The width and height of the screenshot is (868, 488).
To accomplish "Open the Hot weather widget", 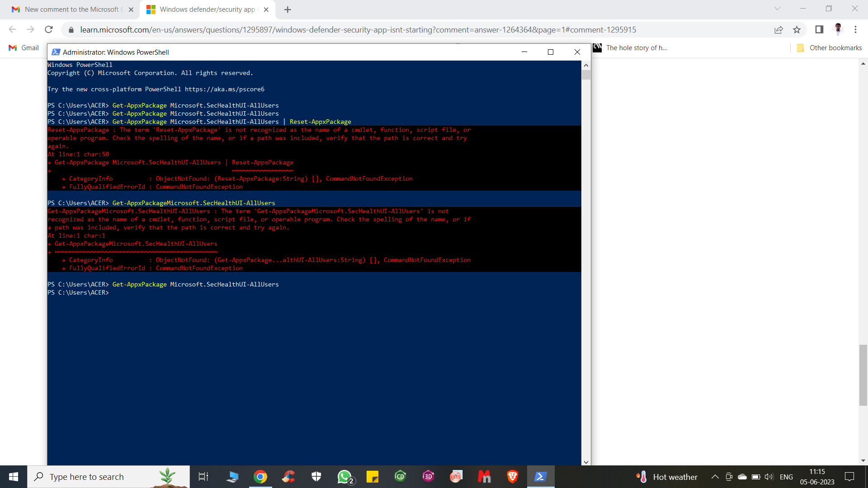I will click(666, 477).
